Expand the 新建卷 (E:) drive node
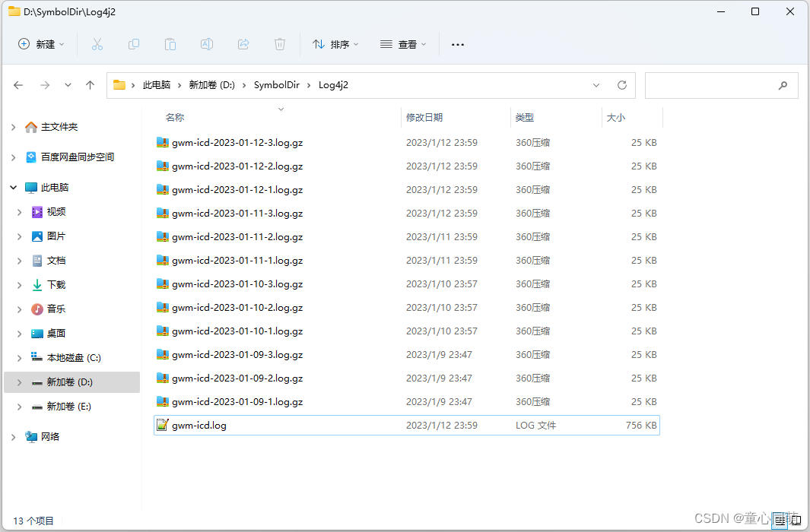This screenshot has height=532, width=810. tap(21, 407)
